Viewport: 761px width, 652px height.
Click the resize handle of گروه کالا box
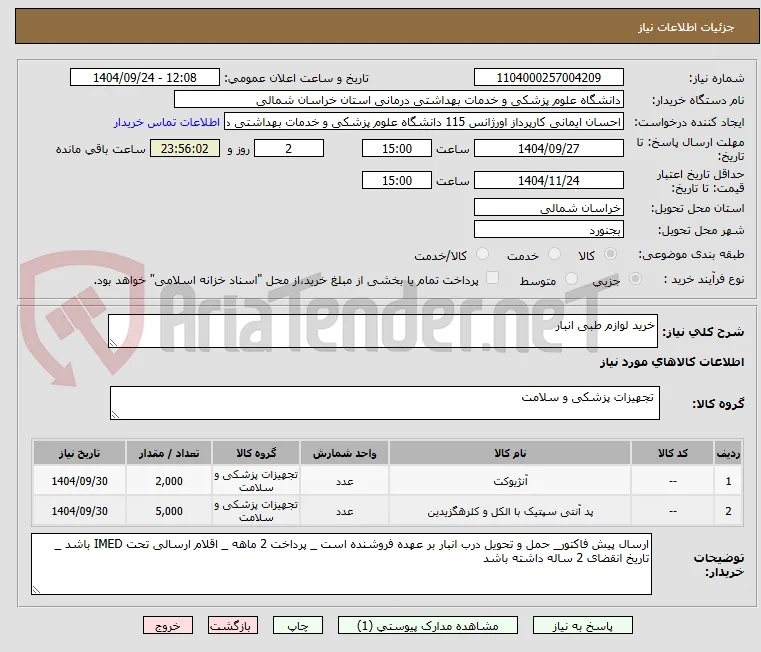[116, 414]
